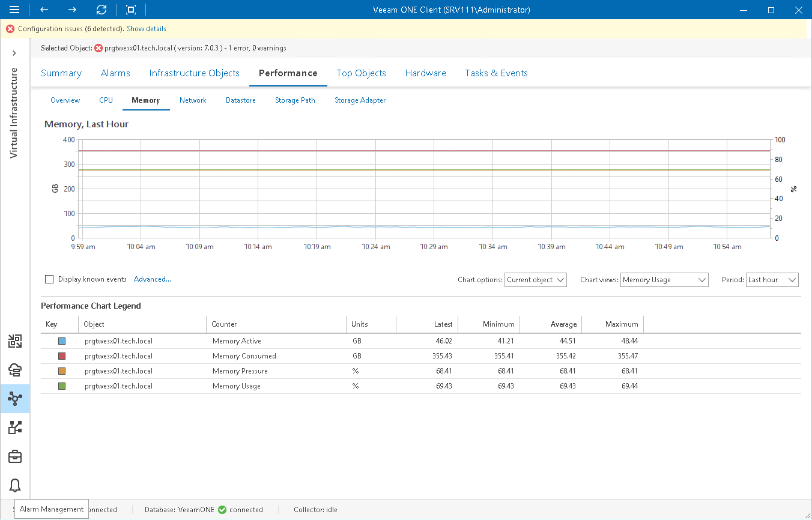Sort legend by Minimum column header
This screenshot has height=520, width=812.
click(489, 324)
